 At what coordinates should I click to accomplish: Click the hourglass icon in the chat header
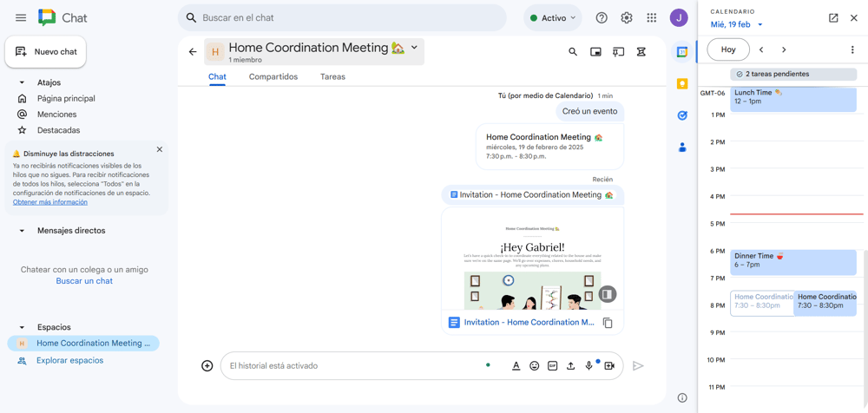coord(641,51)
